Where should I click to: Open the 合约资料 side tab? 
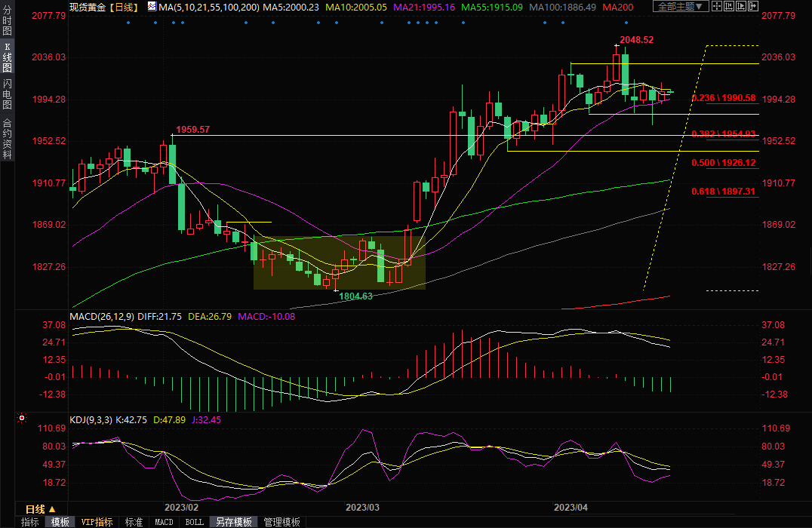tap(7, 139)
